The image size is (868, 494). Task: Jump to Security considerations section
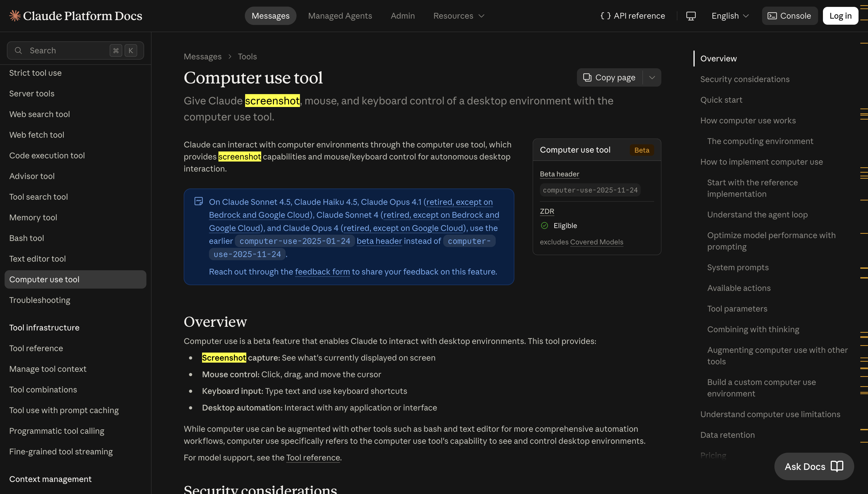(745, 79)
